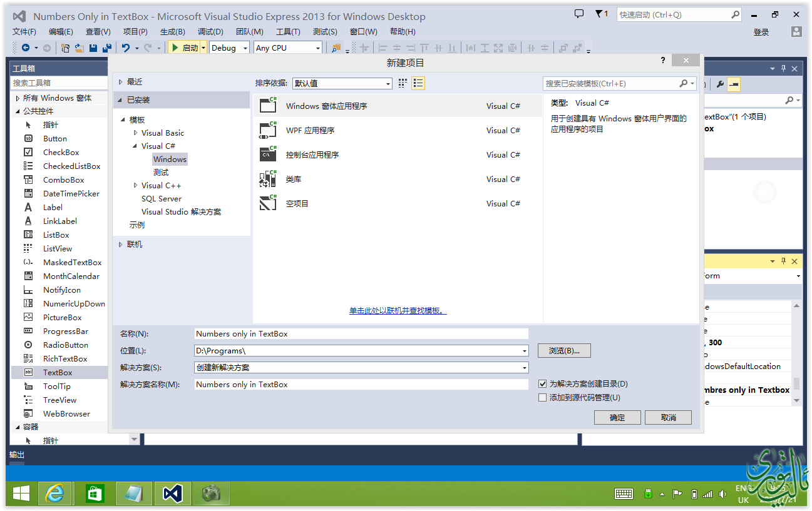Click the Navigate Backward toolbar icon

[x=26, y=48]
